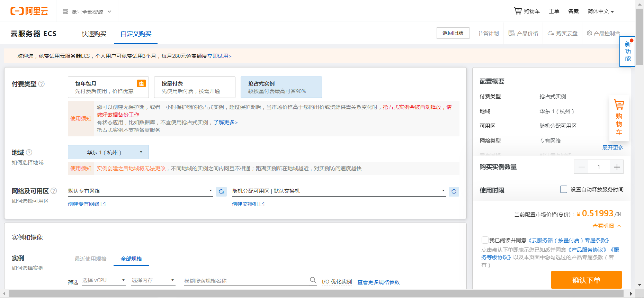Click the Alibaba Cloud logo
The height and width of the screenshot is (298, 644).
(29, 11)
